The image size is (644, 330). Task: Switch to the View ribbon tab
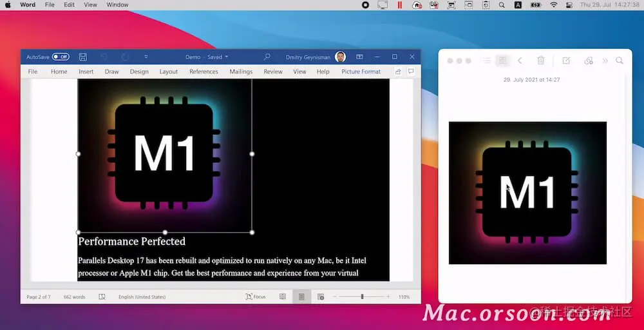tap(300, 72)
